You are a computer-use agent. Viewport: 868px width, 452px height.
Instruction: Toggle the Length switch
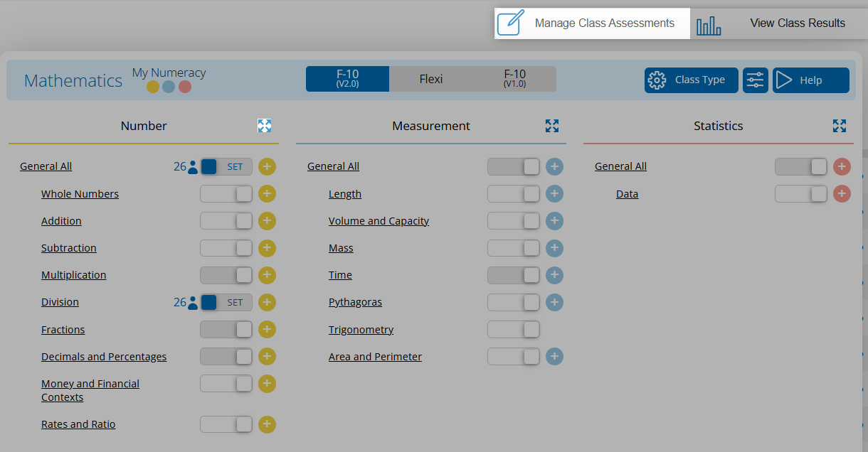tap(514, 194)
